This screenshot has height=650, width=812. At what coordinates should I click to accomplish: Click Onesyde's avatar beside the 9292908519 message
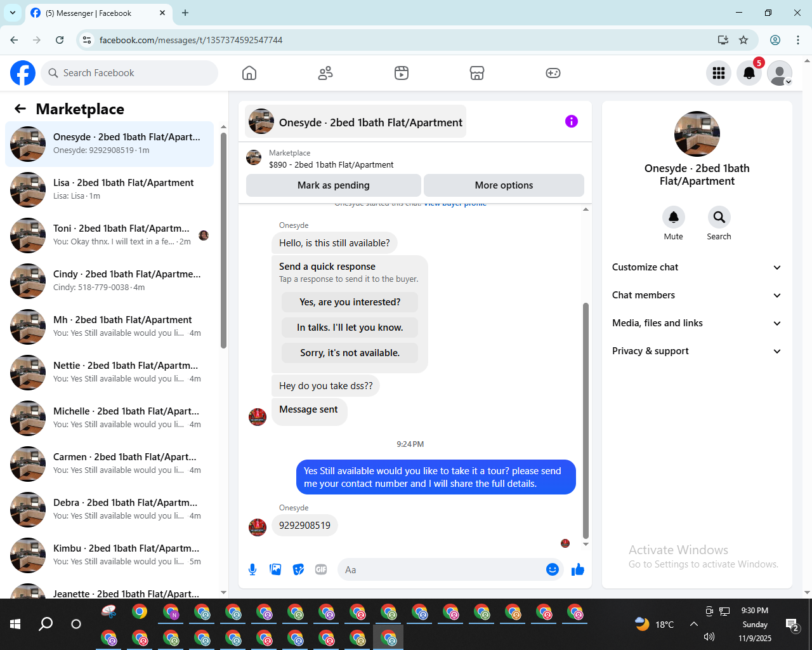[258, 527]
